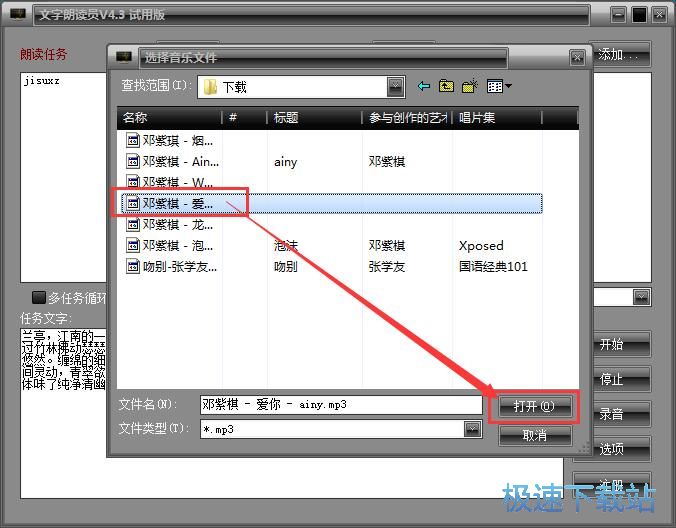This screenshot has width=676, height=528.
Task: Go back using the blue arrow icon
Action: (424, 86)
